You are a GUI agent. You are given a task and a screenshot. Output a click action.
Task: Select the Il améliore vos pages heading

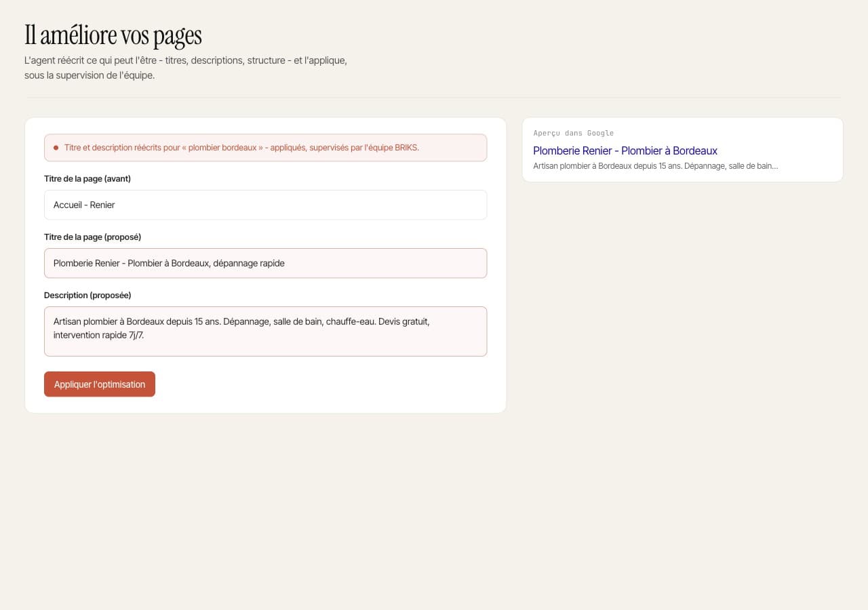pyautogui.click(x=113, y=35)
